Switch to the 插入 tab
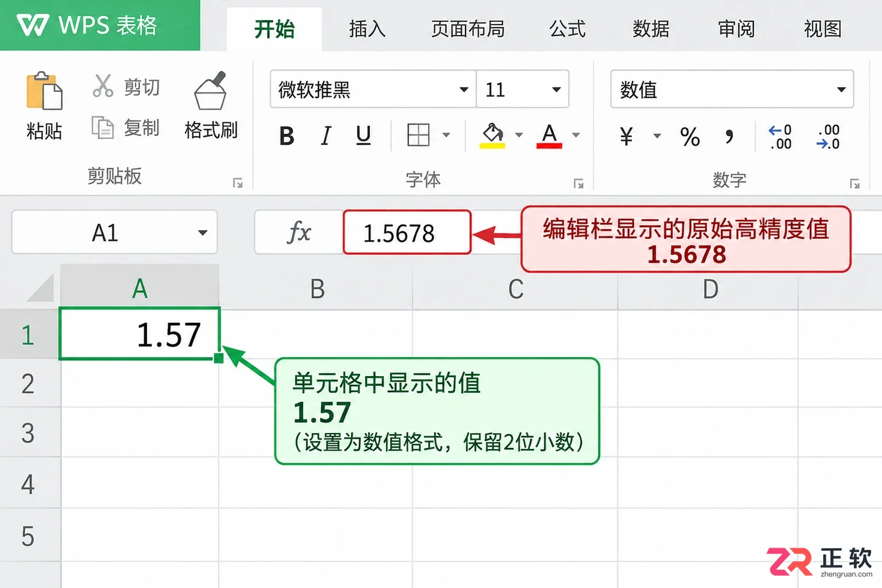The height and width of the screenshot is (588, 882). click(x=367, y=29)
